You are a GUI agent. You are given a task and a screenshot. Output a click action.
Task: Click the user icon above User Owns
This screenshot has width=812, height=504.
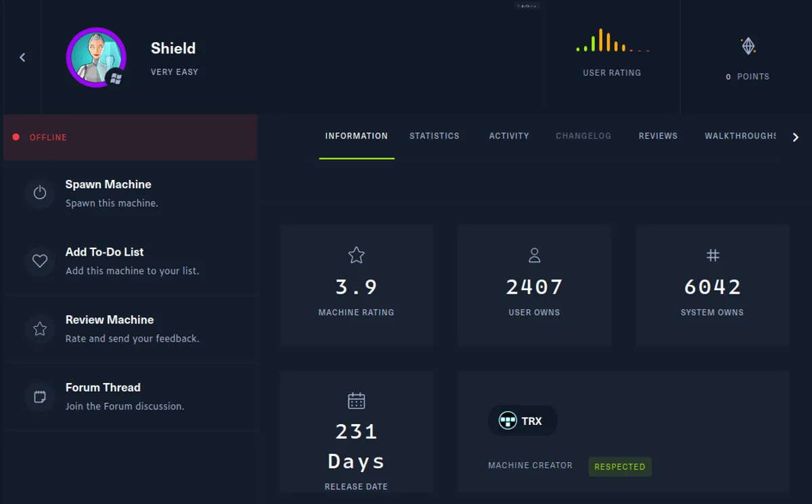535,256
